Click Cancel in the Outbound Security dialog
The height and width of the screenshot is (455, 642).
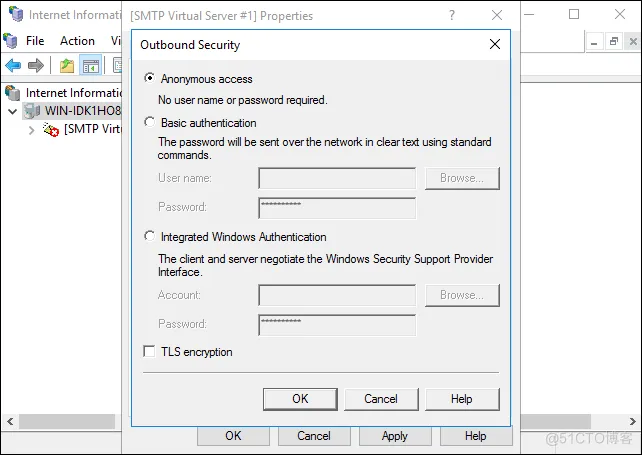[x=380, y=398]
